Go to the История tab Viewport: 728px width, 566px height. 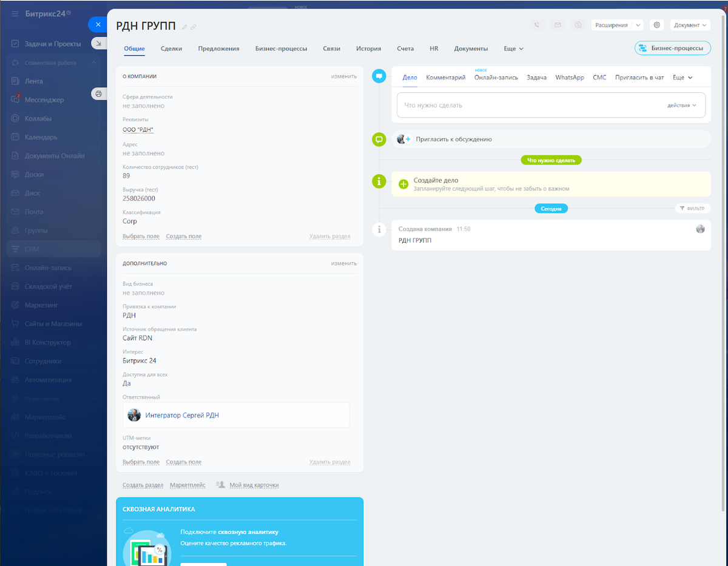[x=368, y=49]
